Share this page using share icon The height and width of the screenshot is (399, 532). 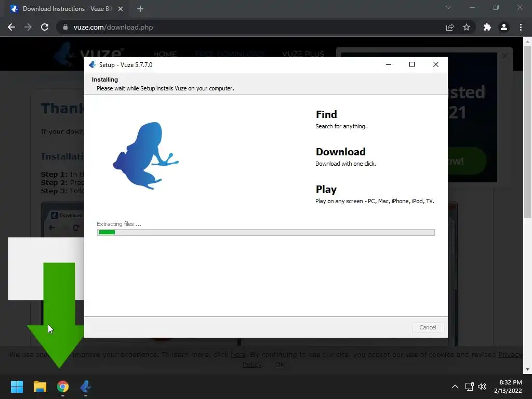[x=450, y=27]
